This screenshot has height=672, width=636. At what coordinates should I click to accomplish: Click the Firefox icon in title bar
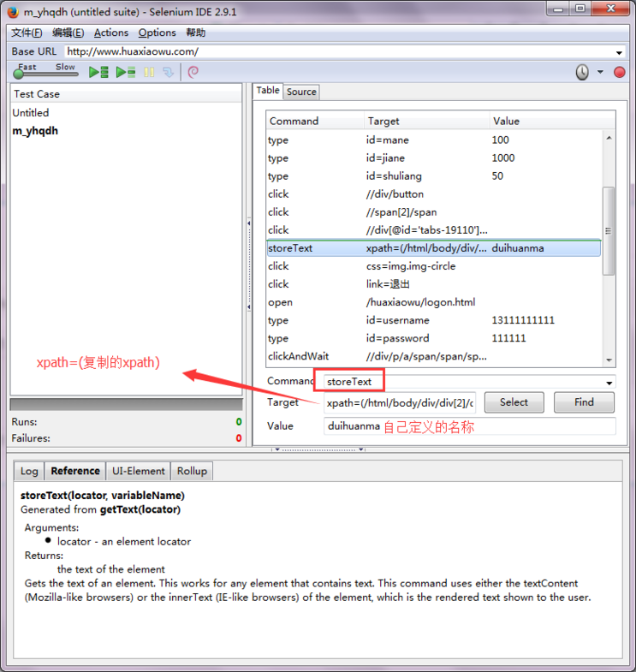[x=13, y=12]
